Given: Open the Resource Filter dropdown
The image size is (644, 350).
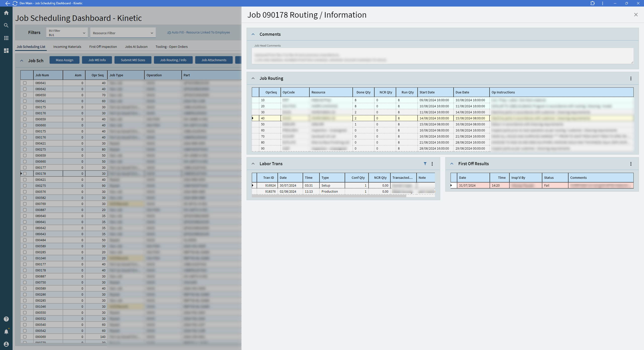Looking at the screenshot, I should (x=123, y=33).
